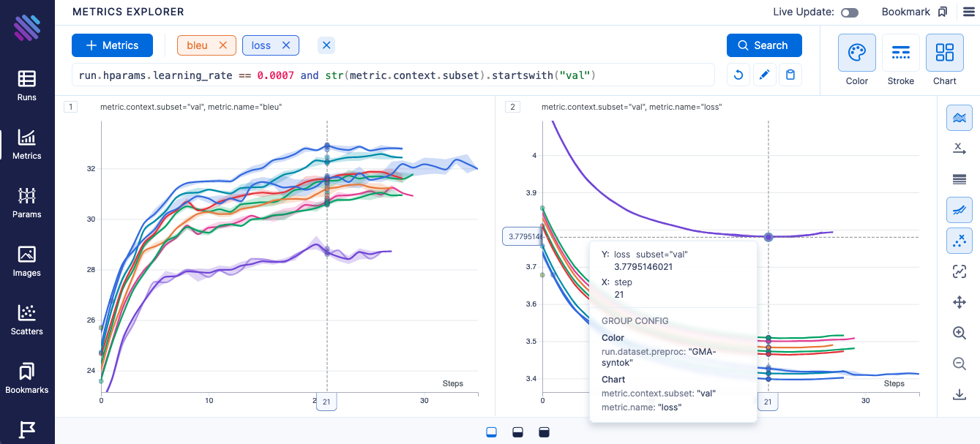980x444 pixels.
Task: Open the Runs page
Action: (27, 86)
